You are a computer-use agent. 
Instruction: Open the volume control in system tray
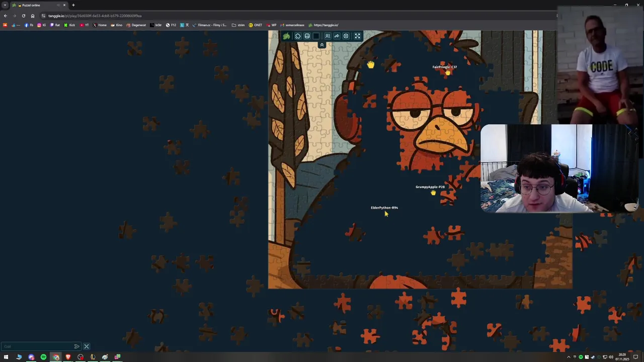click(611, 357)
